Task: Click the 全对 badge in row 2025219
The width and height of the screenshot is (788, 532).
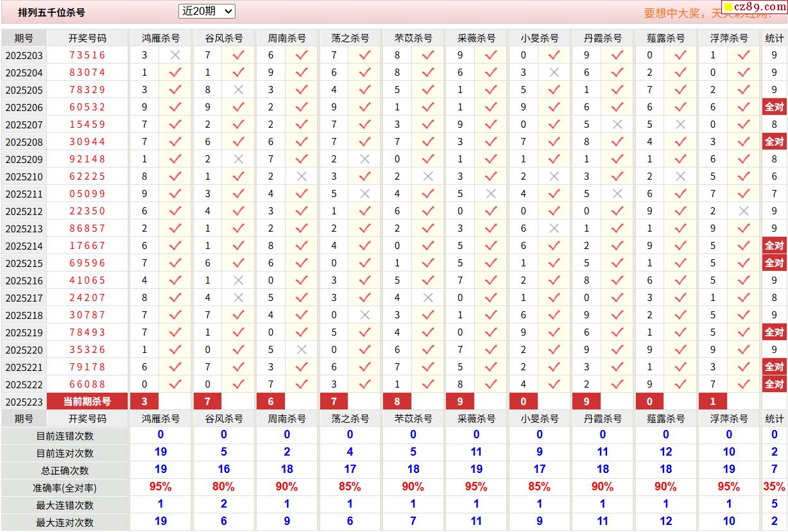Action: point(775,332)
